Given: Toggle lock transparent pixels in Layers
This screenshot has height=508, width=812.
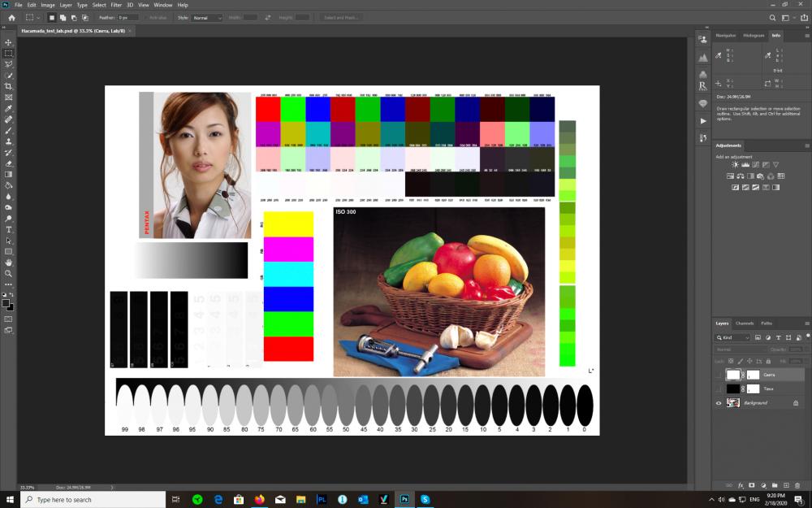Looking at the screenshot, I should (x=731, y=362).
